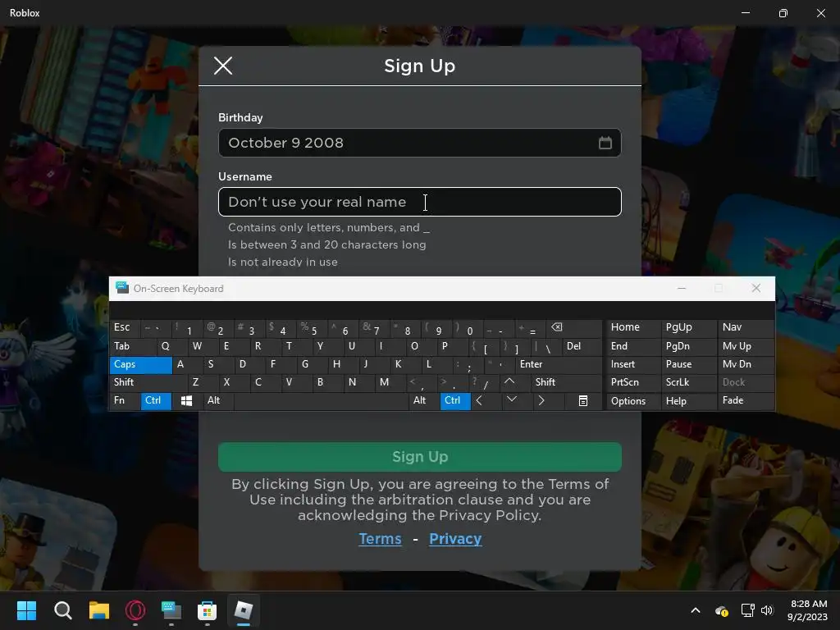Open the birthday calendar picker icon
Image resolution: width=840 pixels, height=630 pixels.
605,143
